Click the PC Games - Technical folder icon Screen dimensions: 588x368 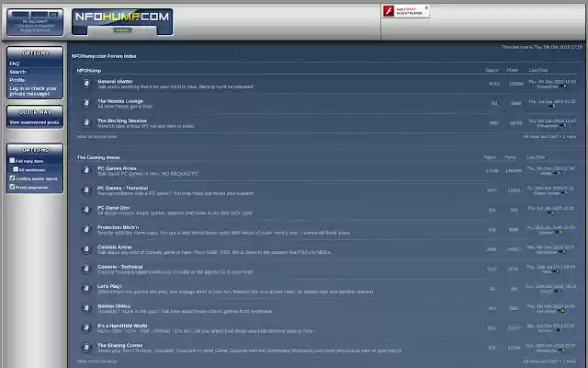point(86,190)
